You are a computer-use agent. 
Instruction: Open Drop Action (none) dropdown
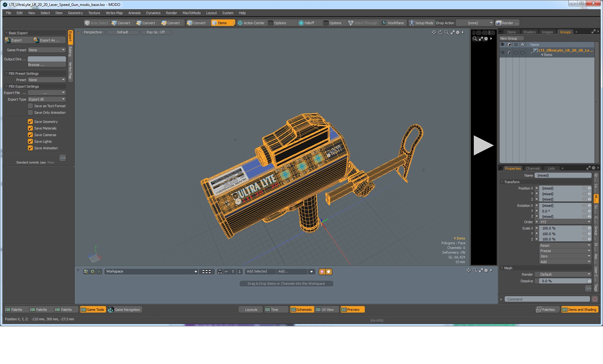475,23
